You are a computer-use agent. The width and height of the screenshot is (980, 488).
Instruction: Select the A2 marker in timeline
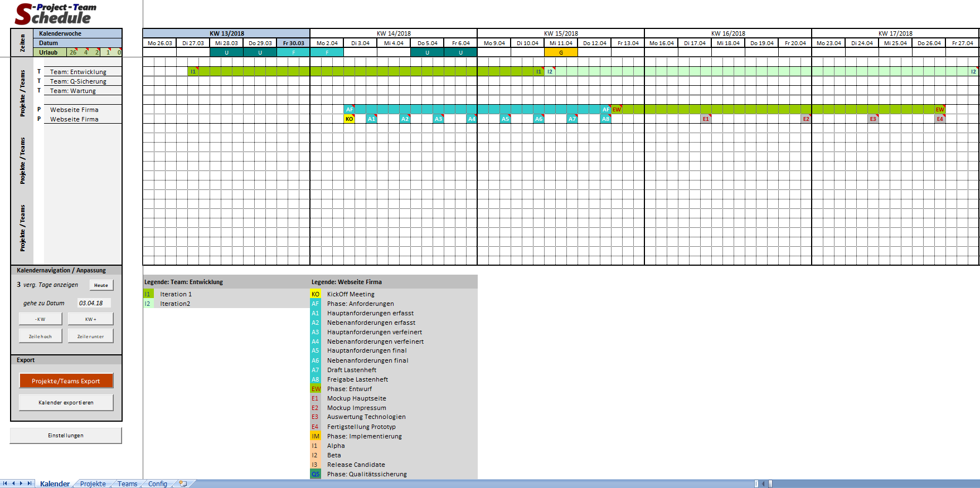pyautogui.click(x=405, y=119)
